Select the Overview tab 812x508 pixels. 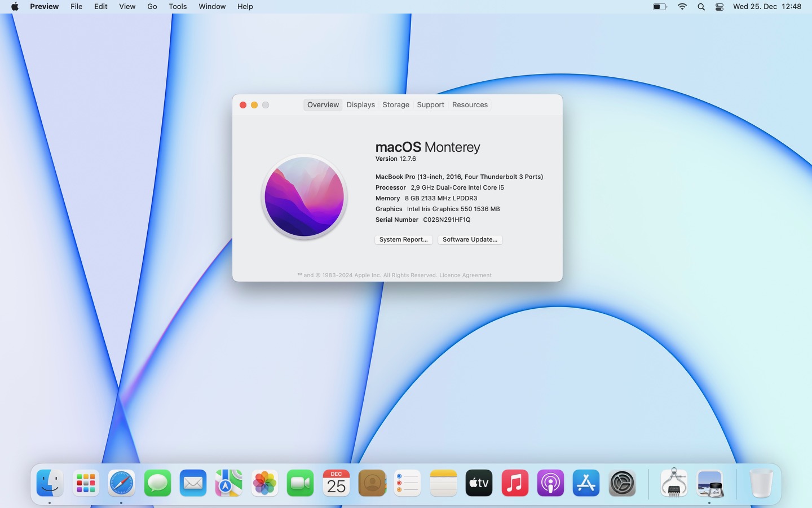point(323,105)
